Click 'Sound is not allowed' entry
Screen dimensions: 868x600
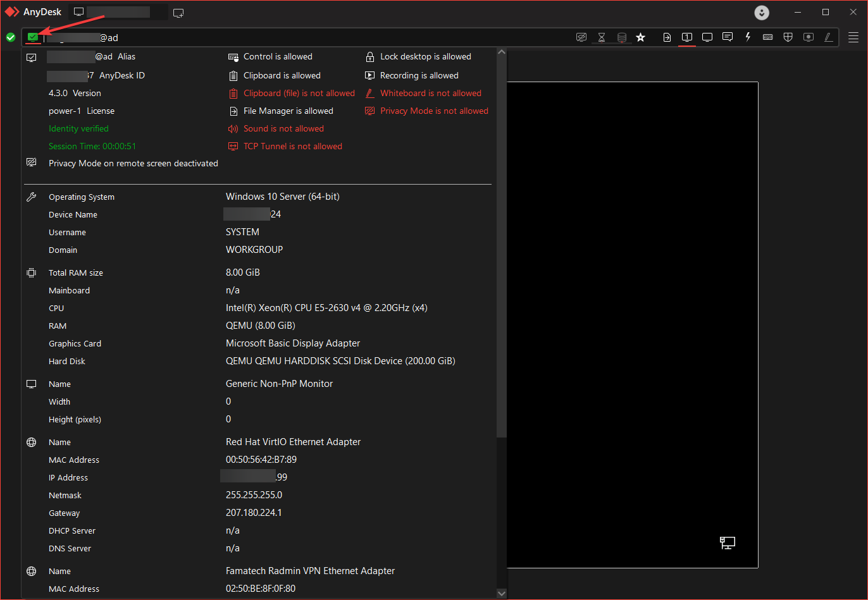283,128
